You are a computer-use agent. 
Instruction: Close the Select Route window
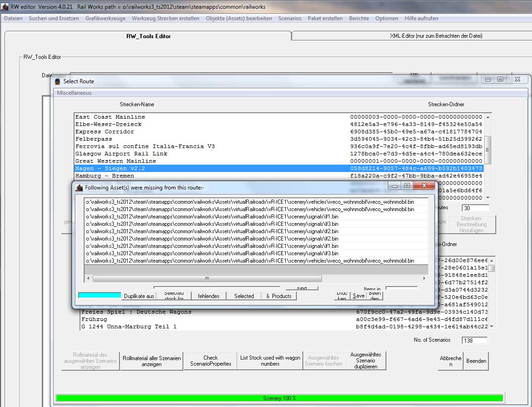(x=517, y=79)
